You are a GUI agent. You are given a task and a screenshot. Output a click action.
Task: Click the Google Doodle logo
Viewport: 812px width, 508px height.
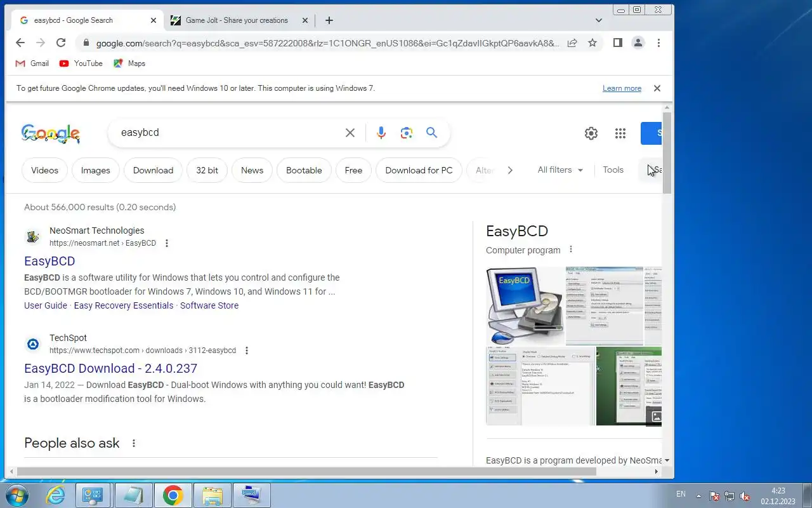tap(51, 133)
